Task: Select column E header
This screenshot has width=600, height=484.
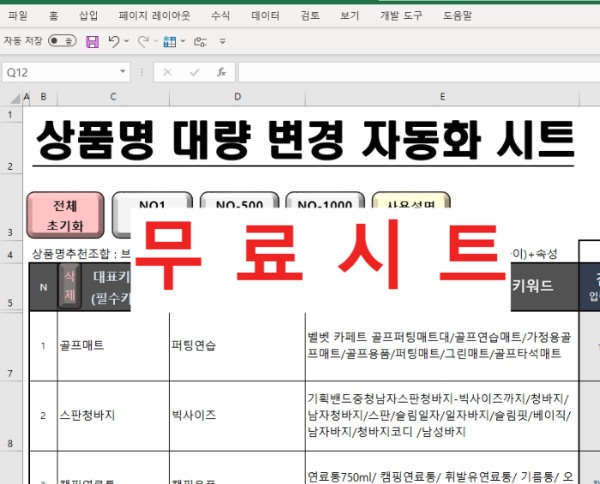Action: (x=442, y=97)
